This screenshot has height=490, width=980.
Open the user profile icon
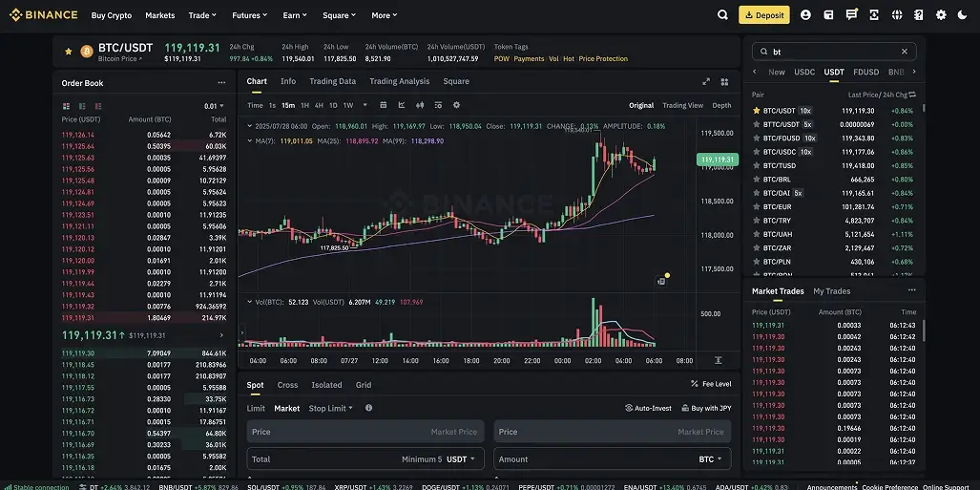click(805, 15)
